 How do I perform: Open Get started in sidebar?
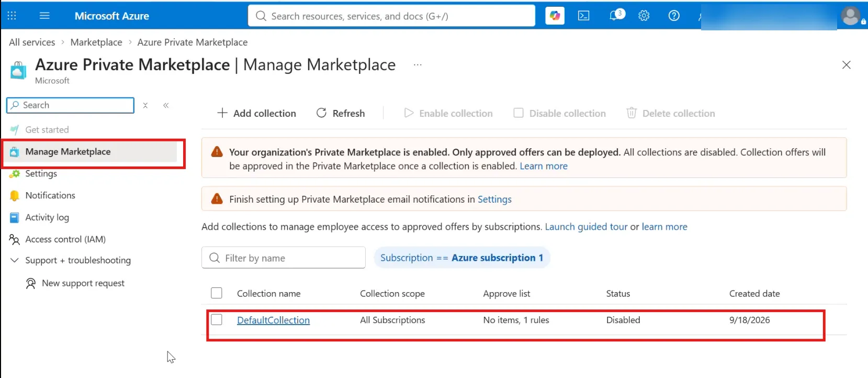[x=47, y=130]
